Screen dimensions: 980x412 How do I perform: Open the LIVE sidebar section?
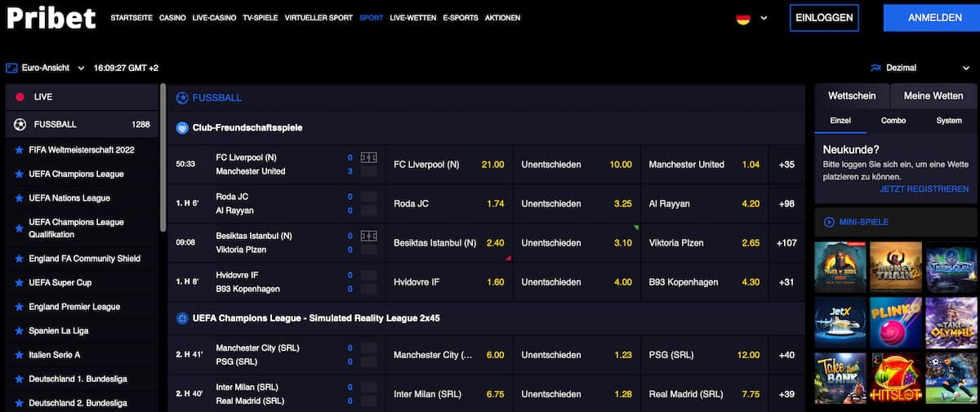coord(82,97)
